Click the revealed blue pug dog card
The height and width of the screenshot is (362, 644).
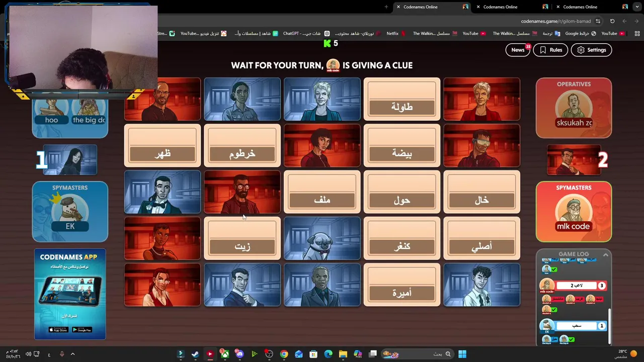(322, 238)
